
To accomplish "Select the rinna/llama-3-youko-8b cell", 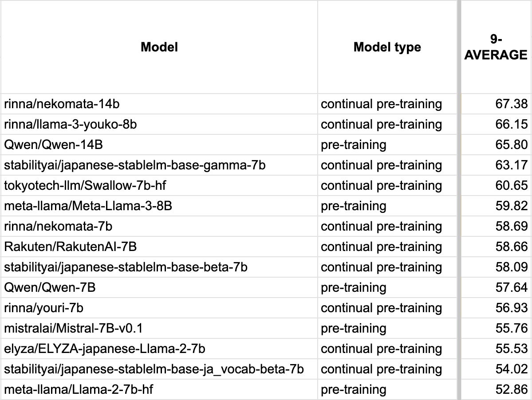I will (70, 125).
